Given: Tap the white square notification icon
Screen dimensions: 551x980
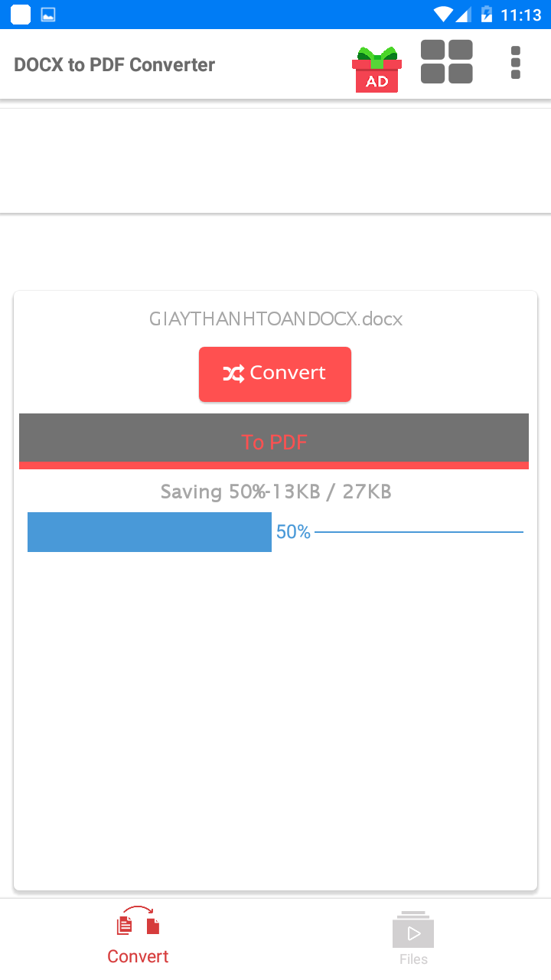Looking at the screenshot, I should pyautogui.click(x=21, y=15).
